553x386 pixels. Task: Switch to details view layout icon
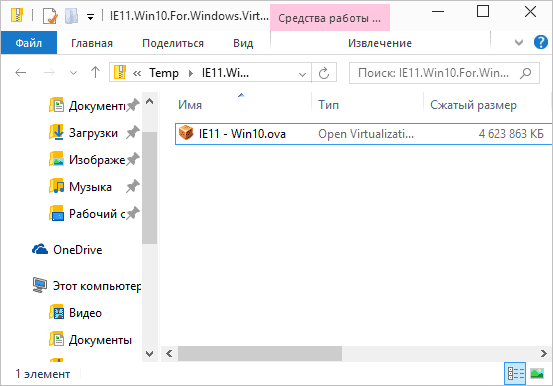pos(515,373)
